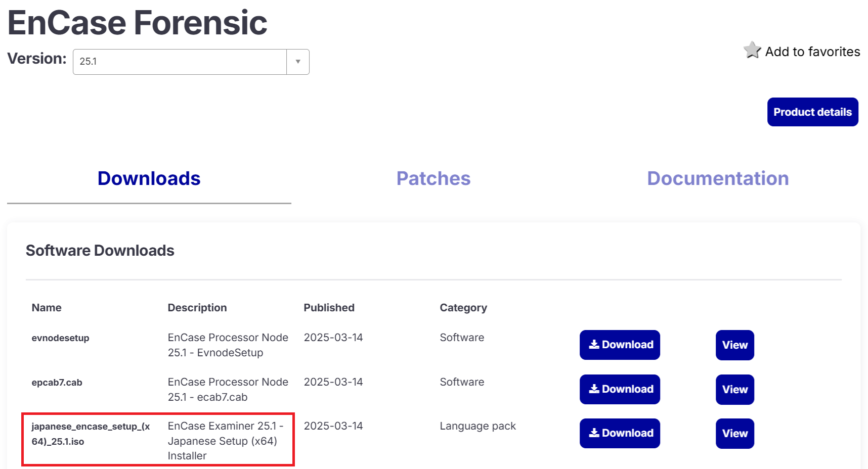Switch to the Downloads tab

point(149,178)
